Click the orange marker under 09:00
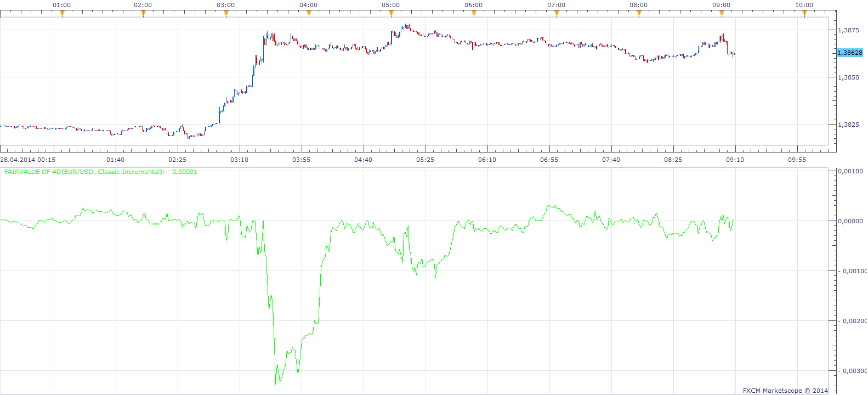Image resolution: width=868 pixels, height=395 pixels. (x=722, y=14)
